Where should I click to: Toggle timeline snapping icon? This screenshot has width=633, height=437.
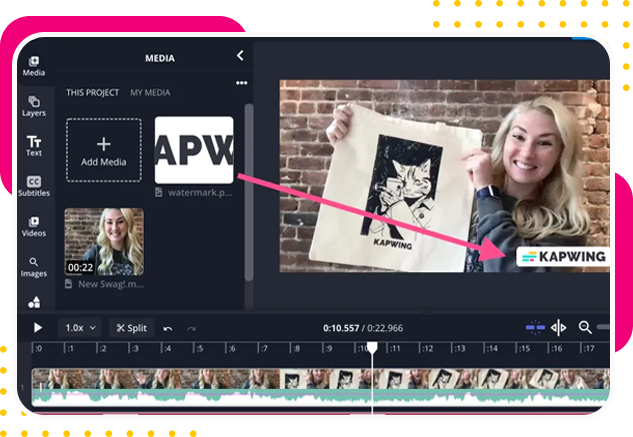point(535,328)
